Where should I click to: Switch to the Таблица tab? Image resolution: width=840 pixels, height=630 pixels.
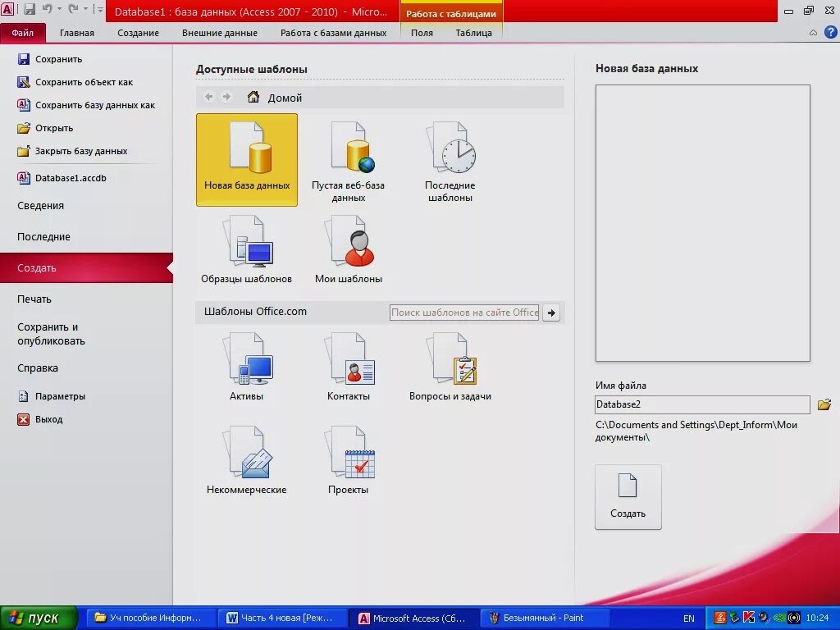tap(473, 33)
